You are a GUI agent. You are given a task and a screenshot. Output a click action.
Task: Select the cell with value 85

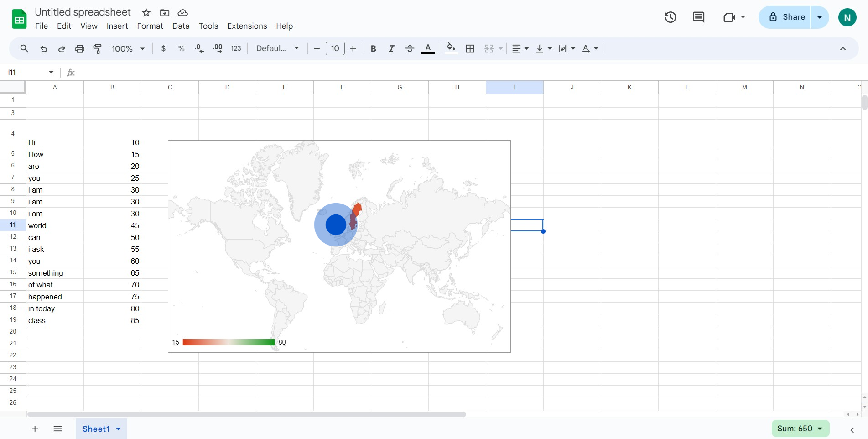pos(112,320)
